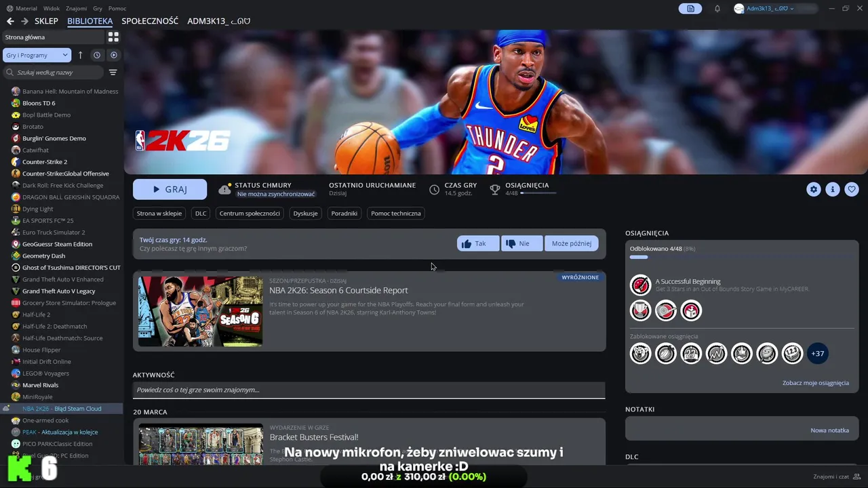Viewport: 868px width, 488px height.
Task: Click the cloud status icon
Action: tap(224, 190)
